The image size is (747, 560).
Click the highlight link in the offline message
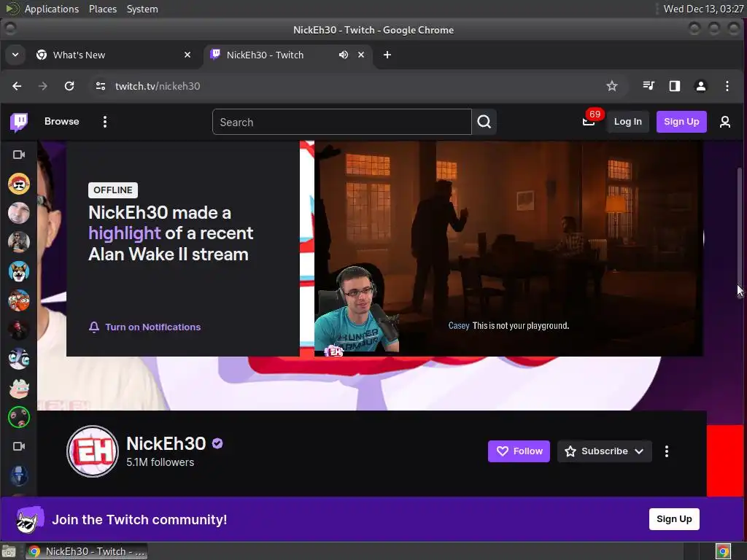click(x=124, y=233)
